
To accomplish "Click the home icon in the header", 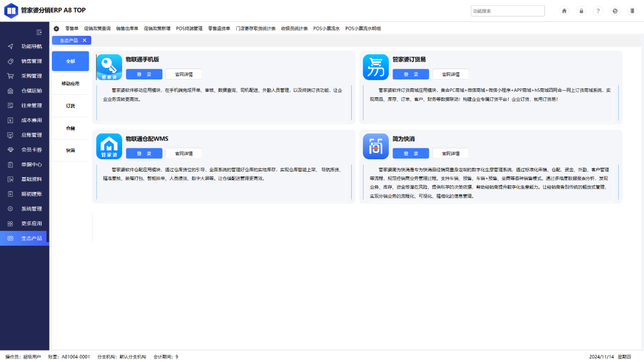I will (x=564, y=11).
